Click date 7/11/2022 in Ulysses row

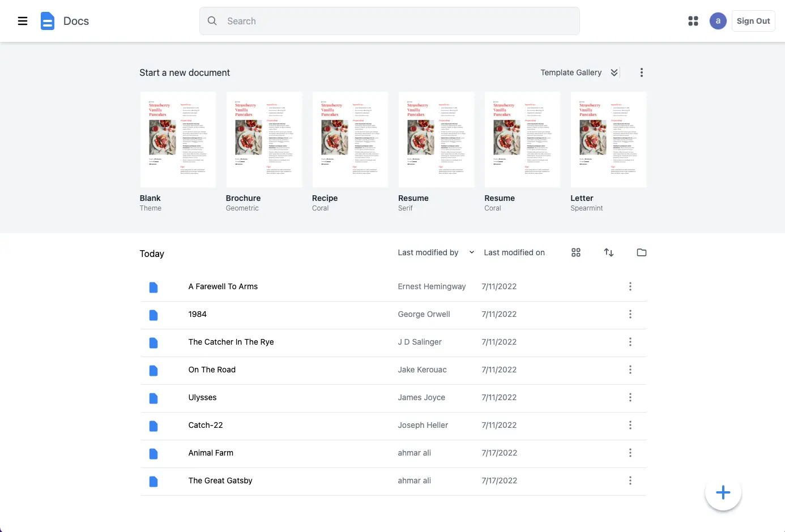click(499, 397)
